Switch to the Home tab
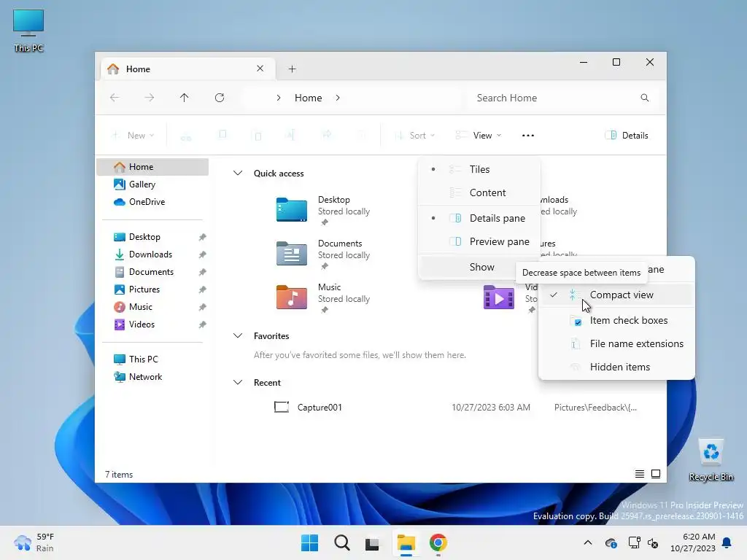Image resolution: width=747 pixels, height=560 pixels. click(187, 69)
